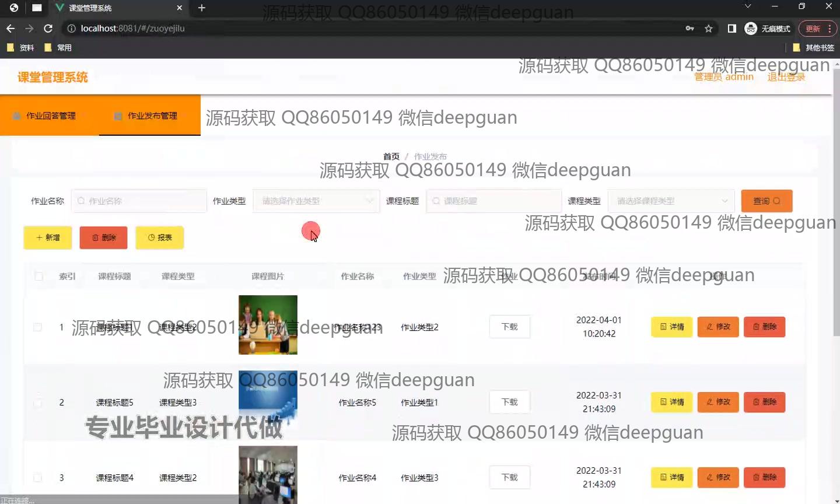The height and width of the screenshot is (504, 840).
Task: Tick the select-all checkbox in table header
Action: click(x=38, y=276)
